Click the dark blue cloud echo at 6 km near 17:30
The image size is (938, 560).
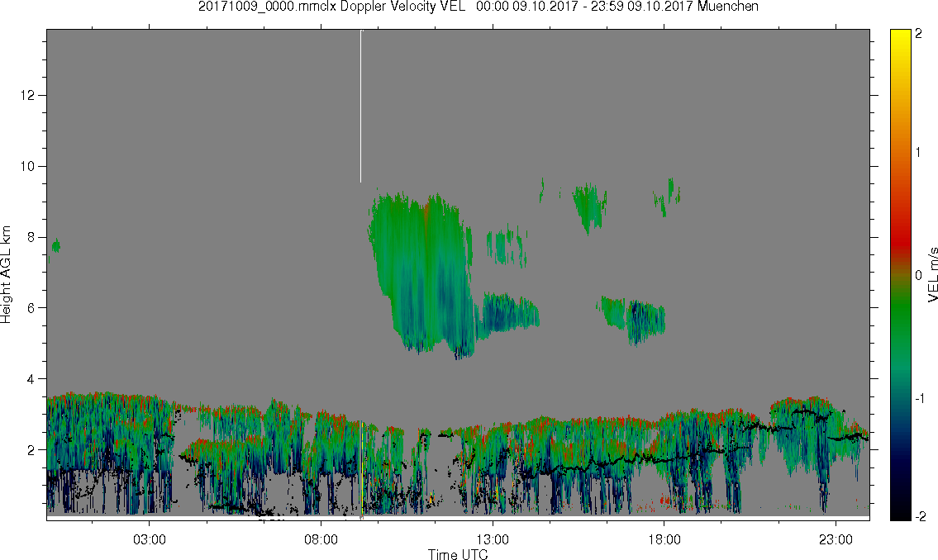646,323
